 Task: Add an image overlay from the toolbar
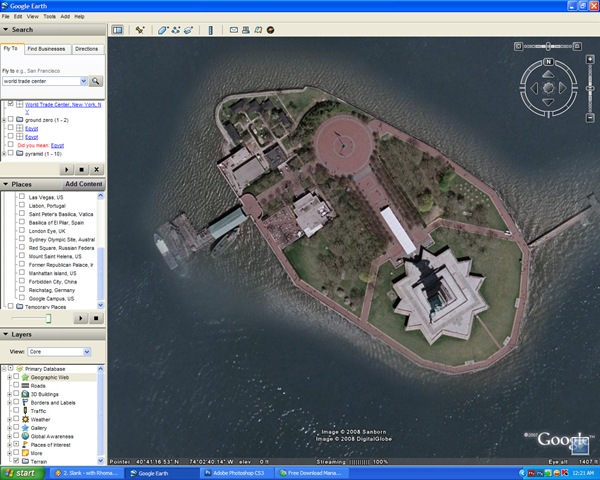pyautogui.click(x=189, y=30)
